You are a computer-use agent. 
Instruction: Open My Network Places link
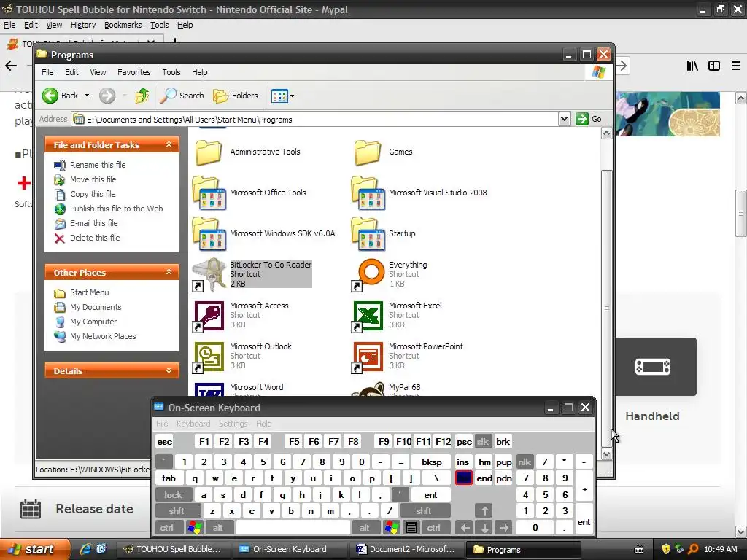click(x=103, y=336)
